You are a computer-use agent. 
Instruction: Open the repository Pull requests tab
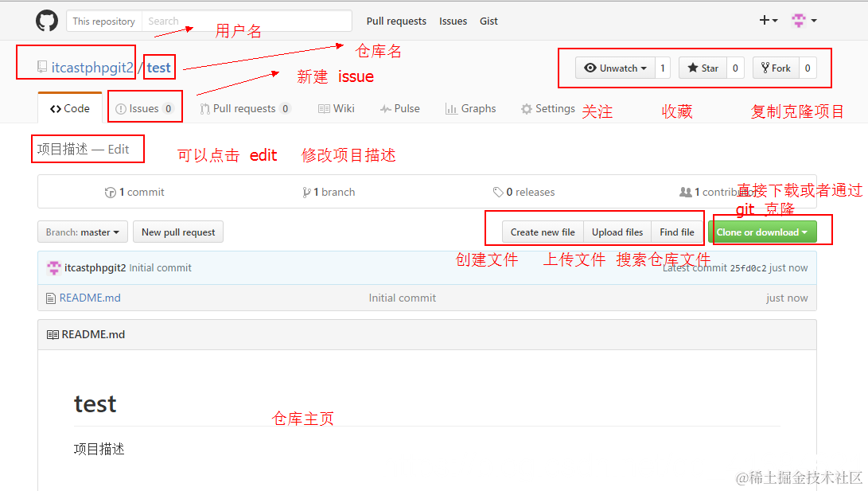click(245, 108)
